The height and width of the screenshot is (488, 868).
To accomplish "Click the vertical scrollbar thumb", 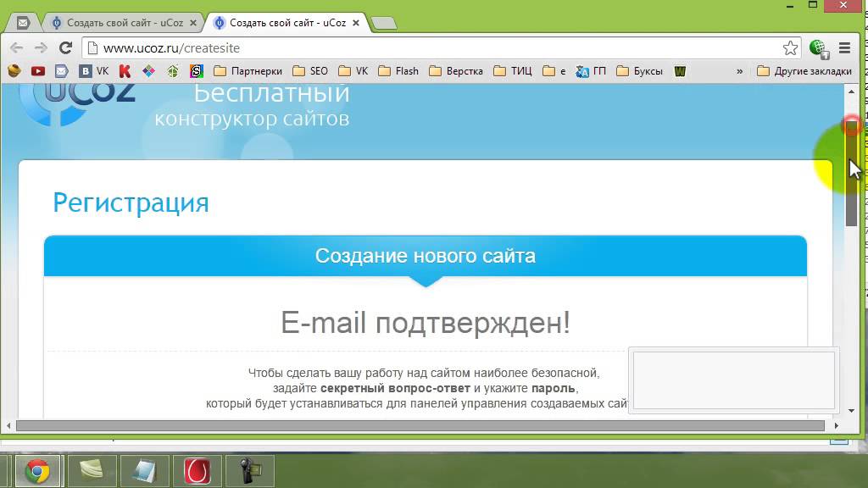I will 851,174.
